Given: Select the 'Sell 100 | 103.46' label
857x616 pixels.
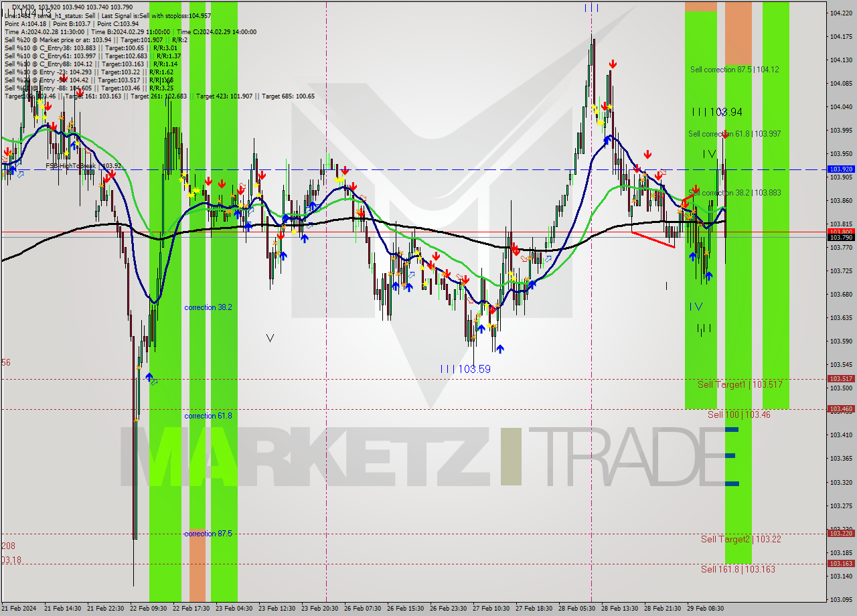Looking at the screenshot, I should click(x=739, y=415).
